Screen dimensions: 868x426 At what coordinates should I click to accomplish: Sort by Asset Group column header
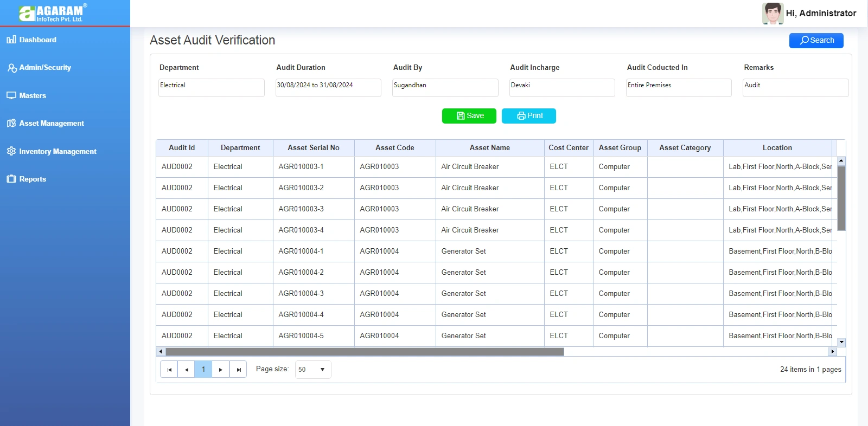coord(620,148)
